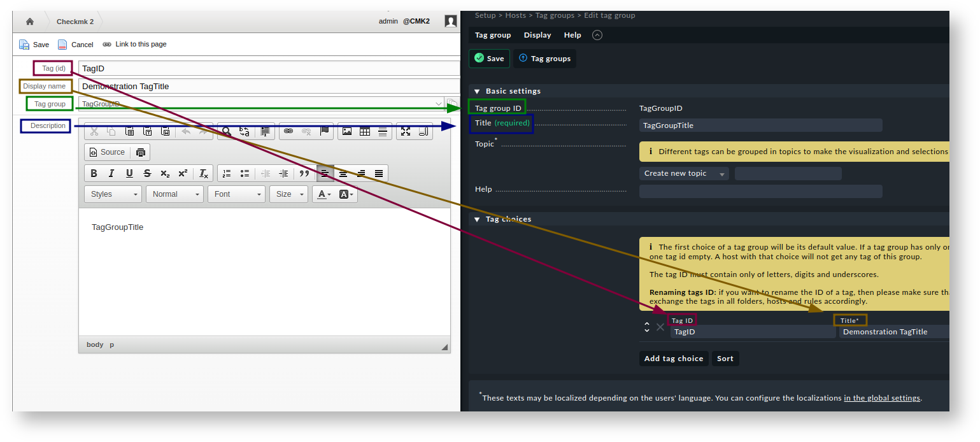The width and height of the screenshot is (980, 442).
Task: Open the Display menu
Action: coord(537,35)
